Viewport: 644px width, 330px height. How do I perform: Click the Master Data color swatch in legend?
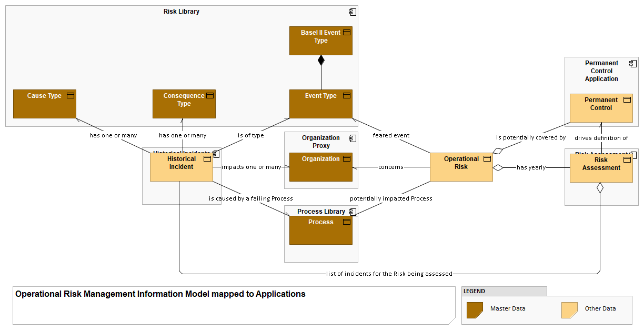[474, 310]
